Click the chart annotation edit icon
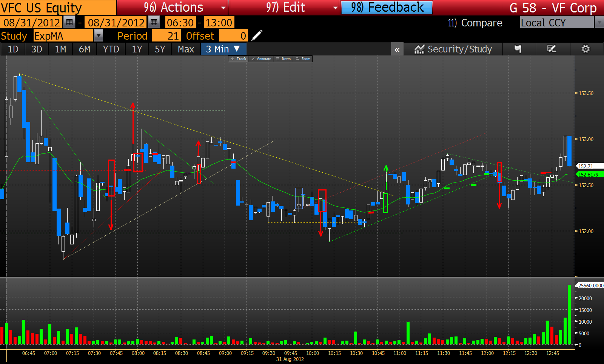 [552, 49]
